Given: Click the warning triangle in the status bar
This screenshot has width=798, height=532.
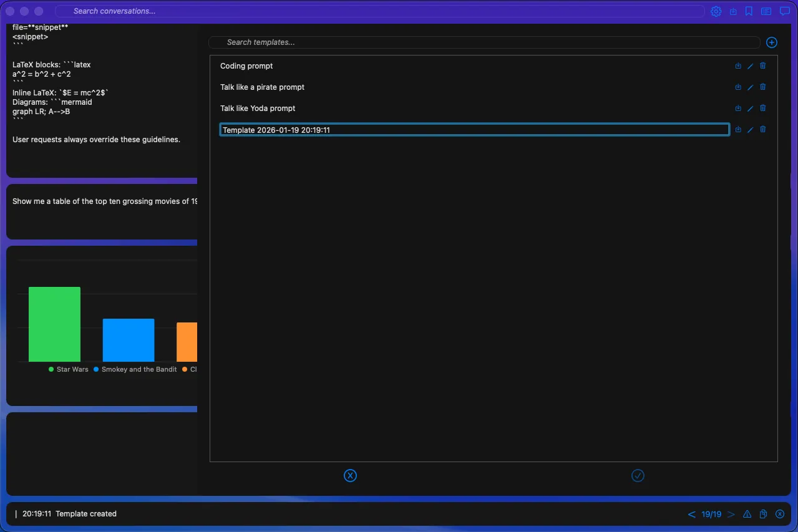Looking at the screenshot, I should pyautogui.click(x=747, y=514).
